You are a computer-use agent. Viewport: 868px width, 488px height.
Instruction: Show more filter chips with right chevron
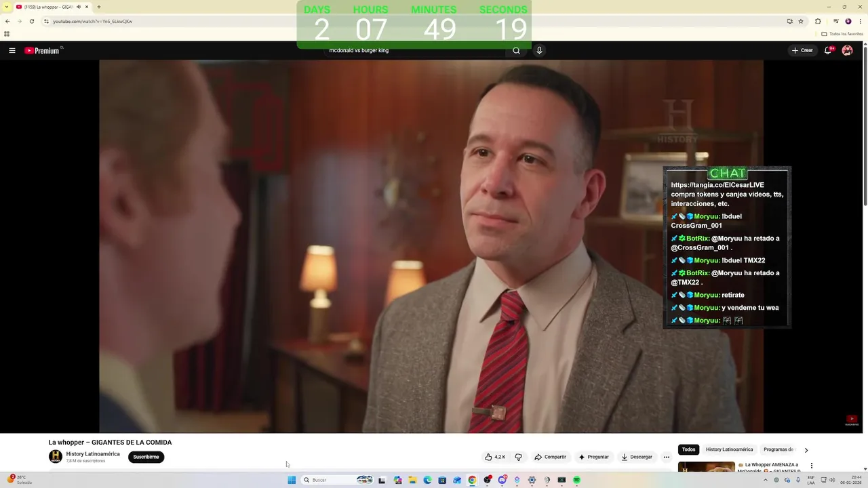[806, 449]
